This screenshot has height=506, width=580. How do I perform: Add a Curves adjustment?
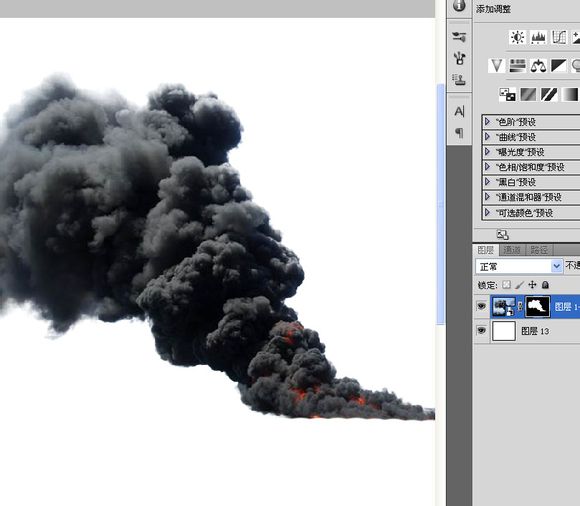(559, 37)
